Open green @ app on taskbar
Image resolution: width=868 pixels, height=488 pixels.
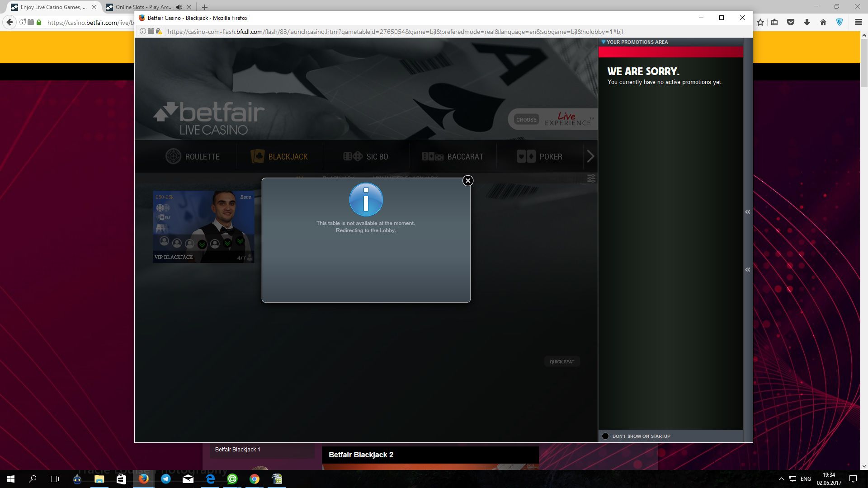232,479
